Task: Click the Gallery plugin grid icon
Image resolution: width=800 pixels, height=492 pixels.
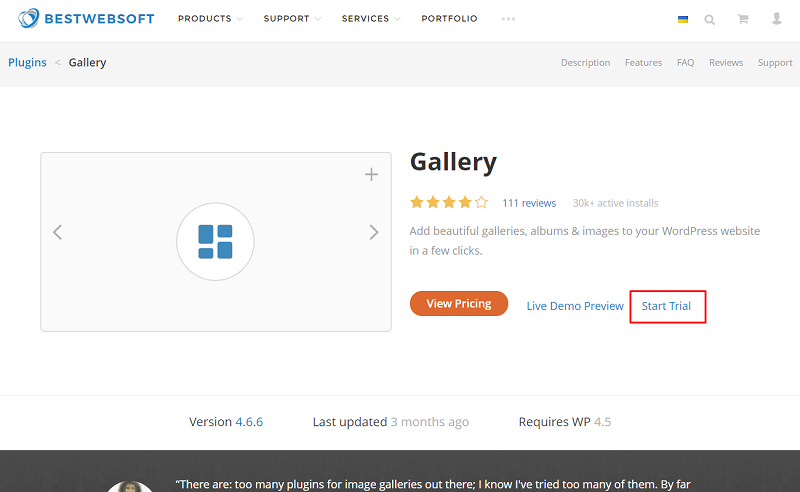Action: click(215, 241)
